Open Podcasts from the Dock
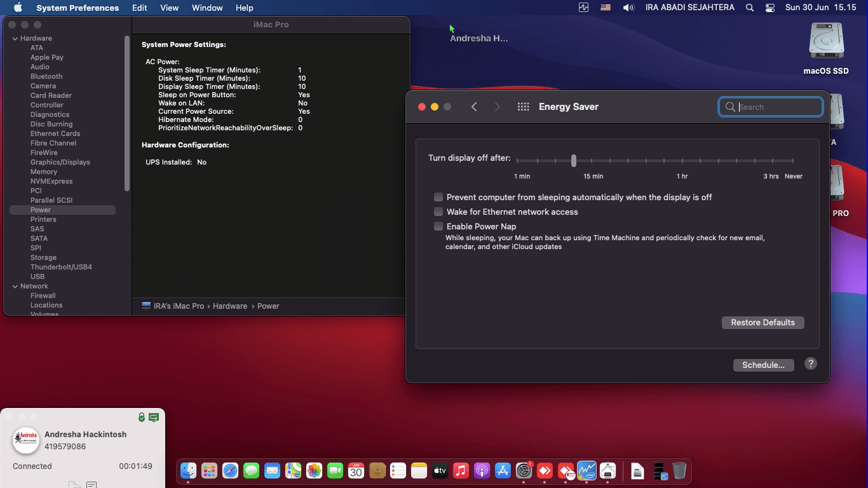The height and width of the screenshot is (488, 868). point(482,471)
